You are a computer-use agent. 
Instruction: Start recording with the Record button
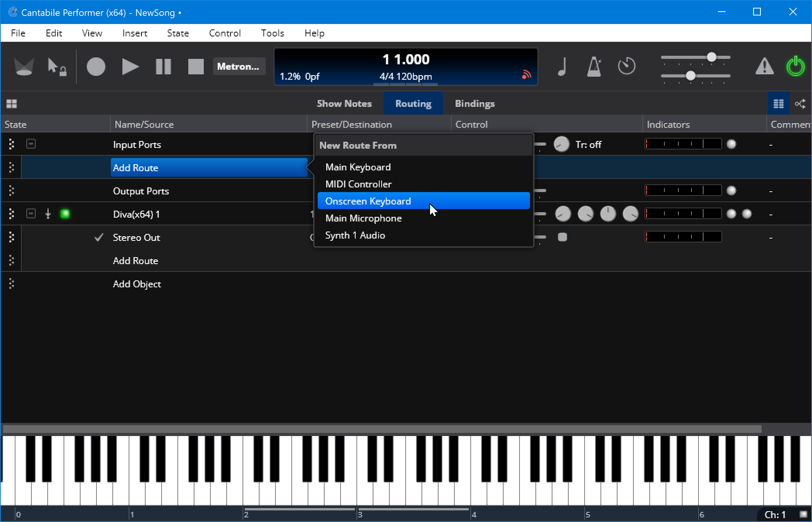96,67
